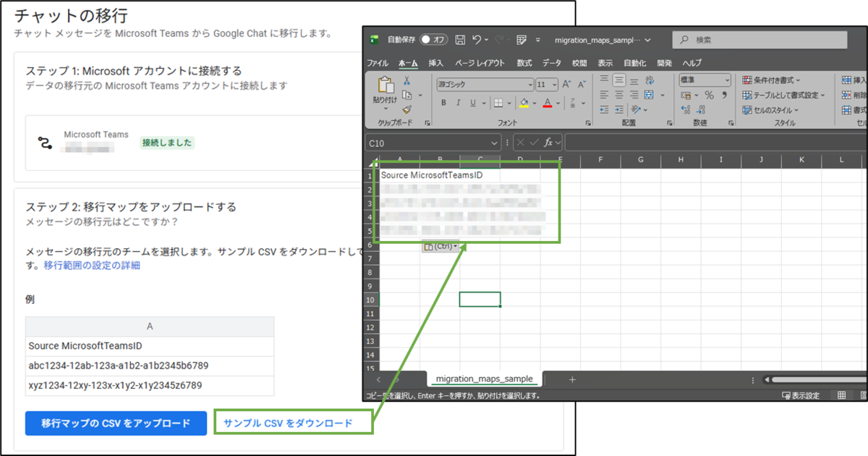
Task: Apply Bold formatting
Action: pos(443,103)
